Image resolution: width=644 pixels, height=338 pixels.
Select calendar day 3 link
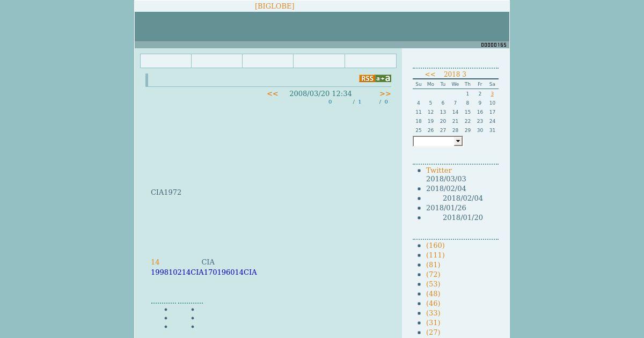coord(492,94)
